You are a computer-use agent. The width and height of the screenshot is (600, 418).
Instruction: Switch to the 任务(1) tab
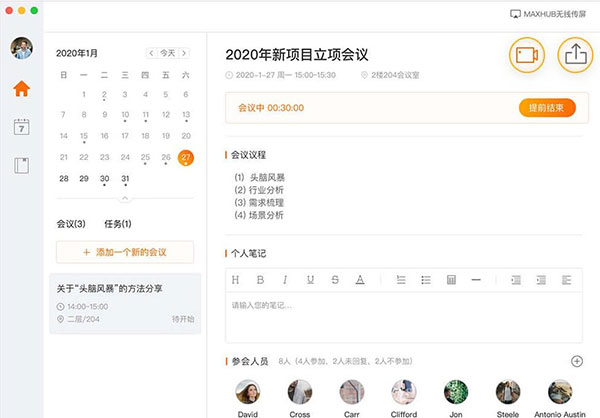(118, 224)
